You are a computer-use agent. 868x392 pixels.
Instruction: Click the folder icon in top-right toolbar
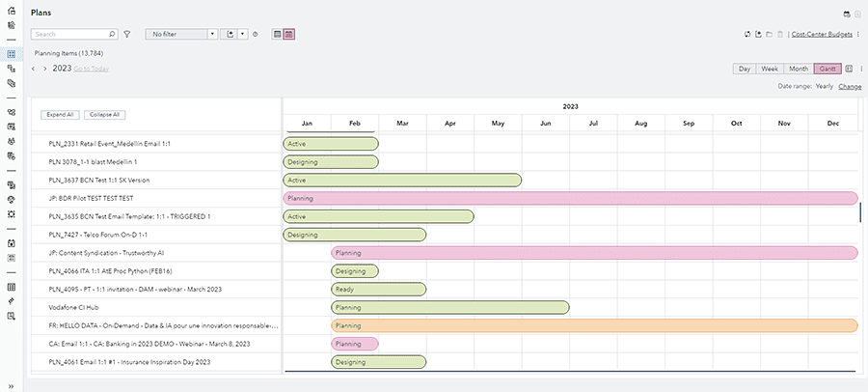pyautogui.click(x=770, y=35)
